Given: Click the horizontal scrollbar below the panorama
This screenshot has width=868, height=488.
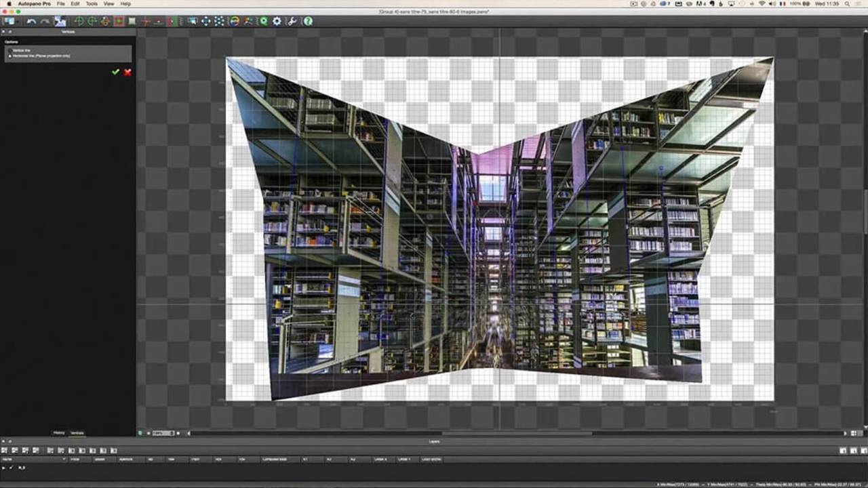Looking at the screenshot, I should 515,433.
